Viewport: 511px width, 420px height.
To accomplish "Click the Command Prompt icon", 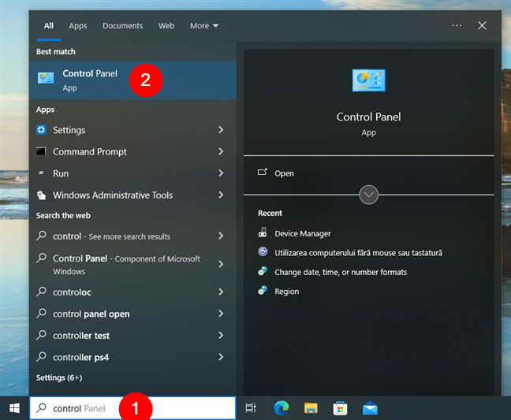I will click(41, 151).
